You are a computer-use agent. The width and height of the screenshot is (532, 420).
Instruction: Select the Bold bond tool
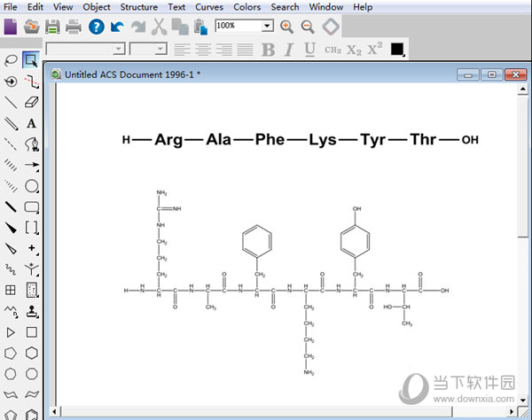[11, 206]
